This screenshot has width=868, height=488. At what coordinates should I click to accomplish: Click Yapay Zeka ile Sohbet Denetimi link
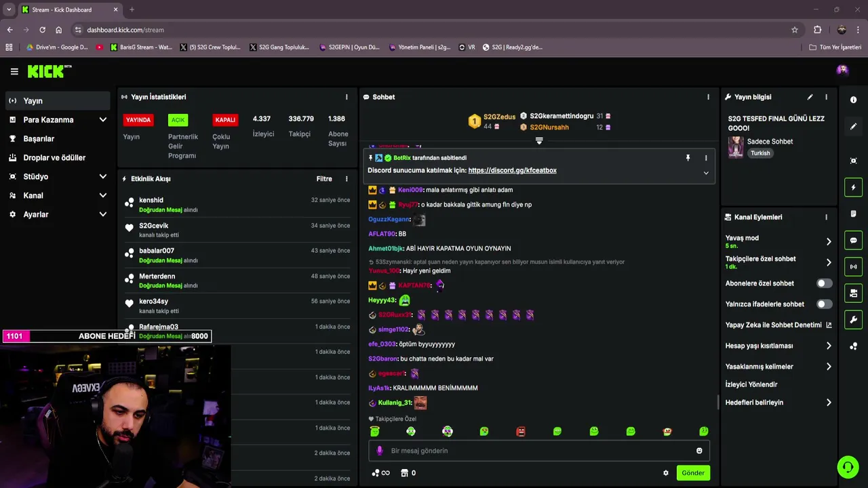click(778, 325)
